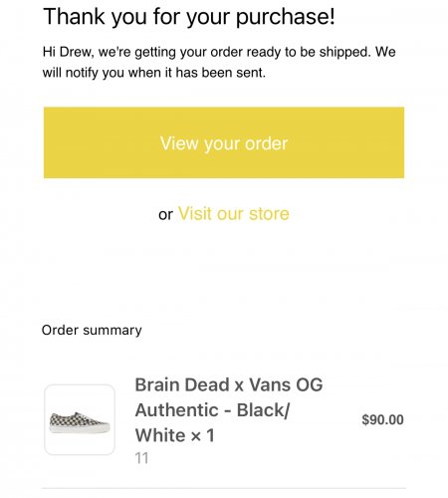Image resolution: width=448 pixels, height=498 pixels.
Task: Click the word Thank in the heading
Action: point(74,16)
